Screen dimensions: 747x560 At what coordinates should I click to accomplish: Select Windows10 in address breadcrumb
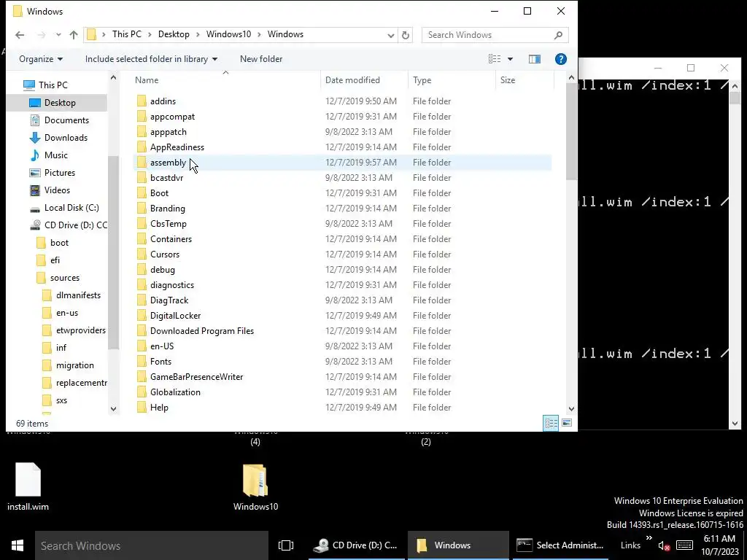pos(228,34)
